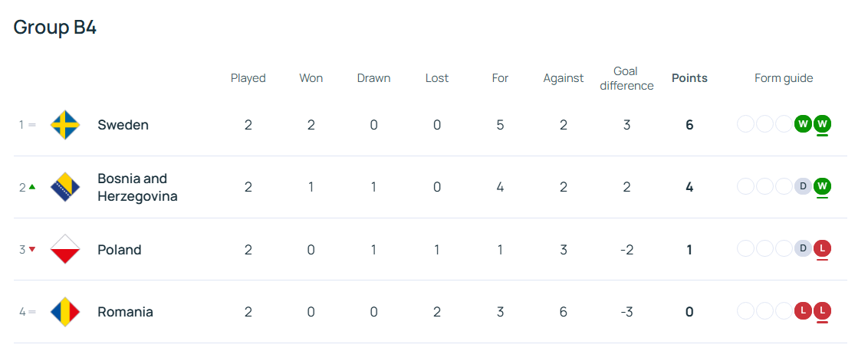Click Sweden's most recent win badge
Screen dimensions: 868x351
[x=822, y=125]
